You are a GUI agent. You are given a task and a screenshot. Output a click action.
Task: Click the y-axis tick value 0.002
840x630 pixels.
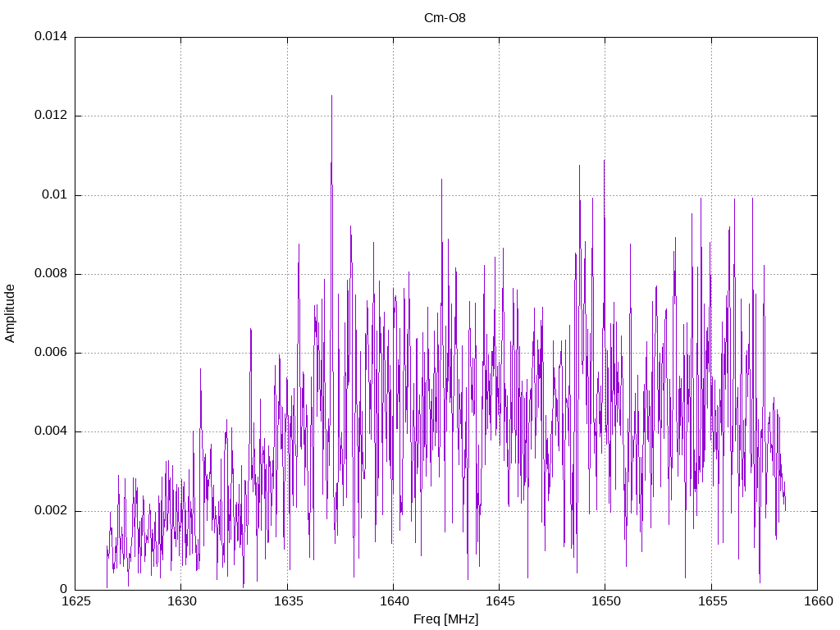[x=51, y=510]
